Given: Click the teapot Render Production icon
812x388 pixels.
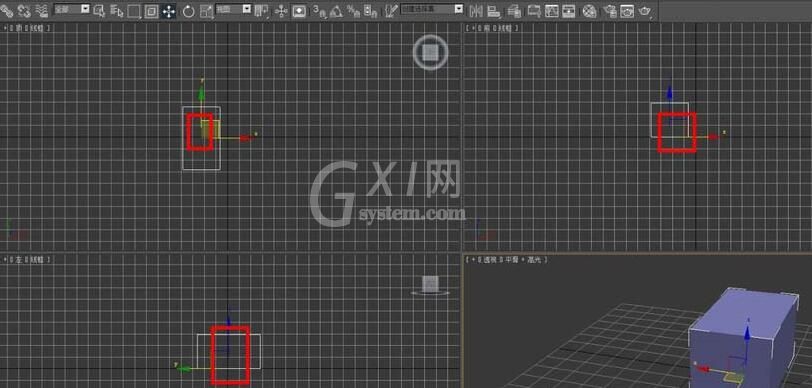Looking at the screenshot, I should click(645, 11).
